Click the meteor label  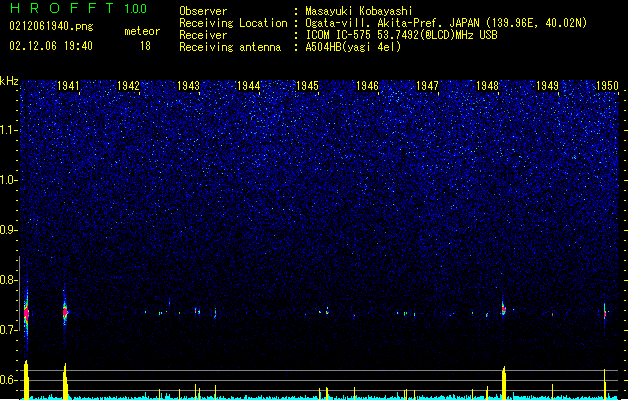pos(142,31)
